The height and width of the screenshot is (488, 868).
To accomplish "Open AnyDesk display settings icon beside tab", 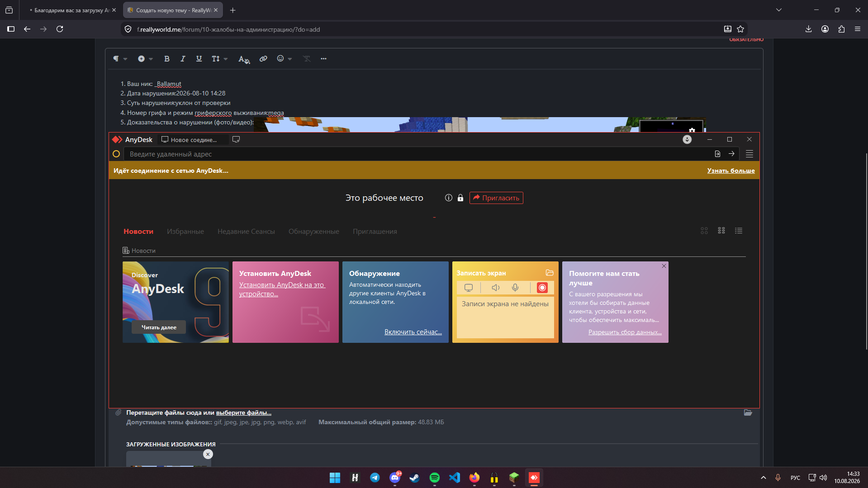I will (236, 140).
